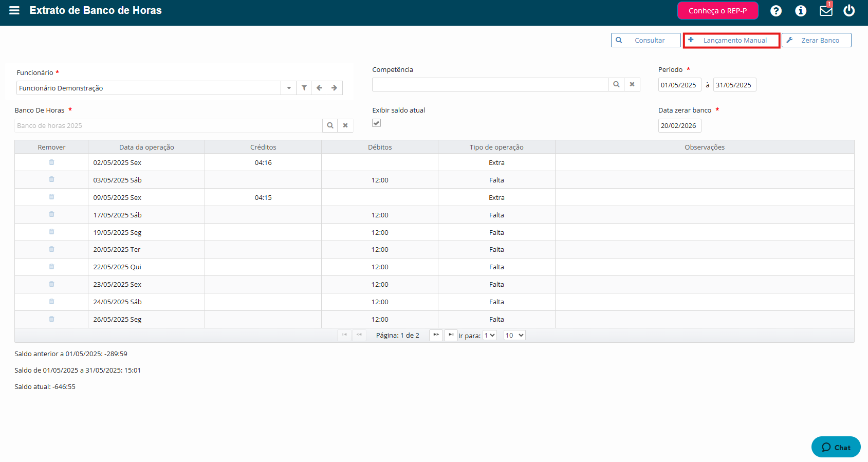
Task: Select the 04:15 credit cell
Action: coord(263,197)
